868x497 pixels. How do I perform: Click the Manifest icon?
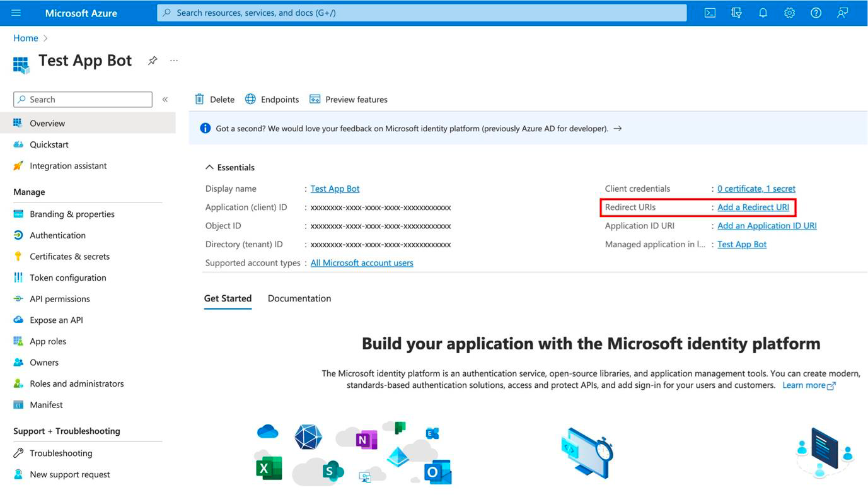tap(18, 405)
